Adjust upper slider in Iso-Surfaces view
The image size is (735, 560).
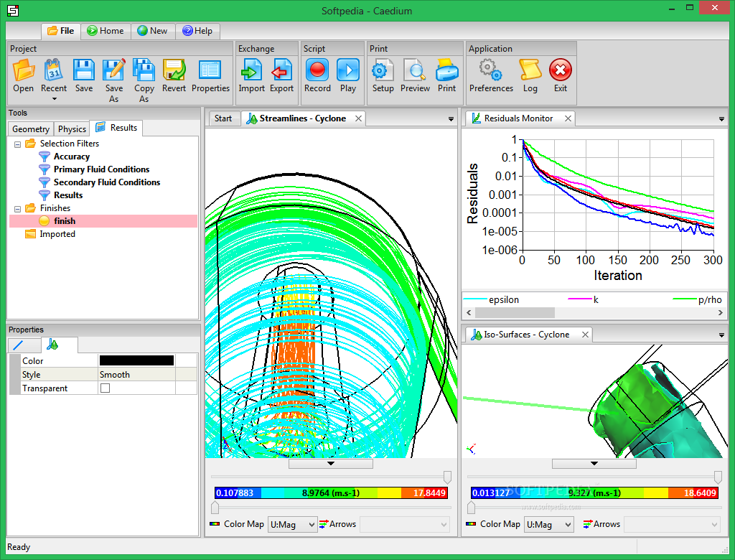pyautogui.click(x=718, y=477)
